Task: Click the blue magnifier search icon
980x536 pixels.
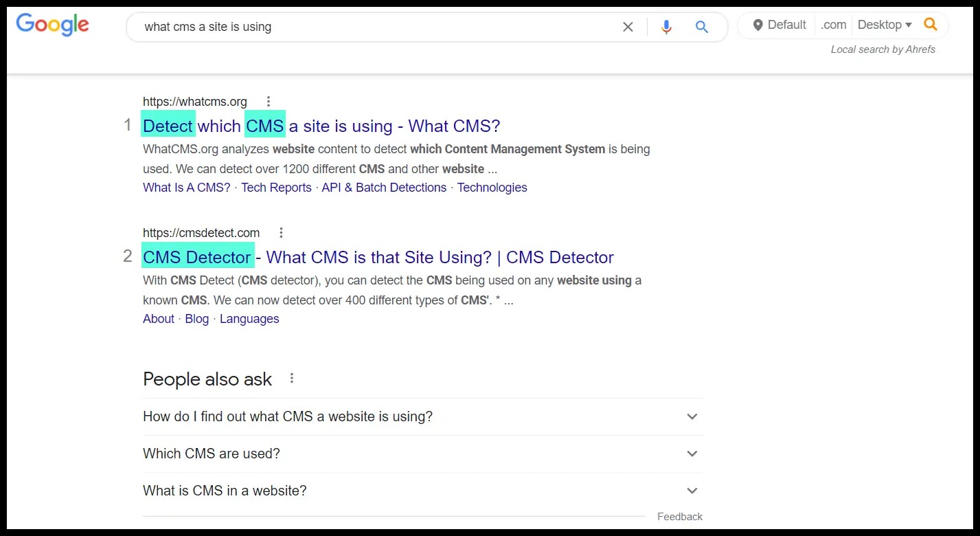Action: [701, 27]
